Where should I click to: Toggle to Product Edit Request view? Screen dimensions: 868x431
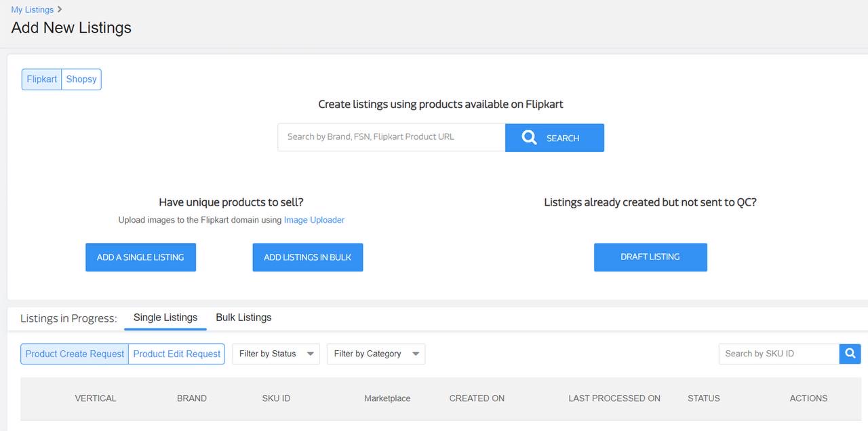pyautogui.click(x=176, y=354)
